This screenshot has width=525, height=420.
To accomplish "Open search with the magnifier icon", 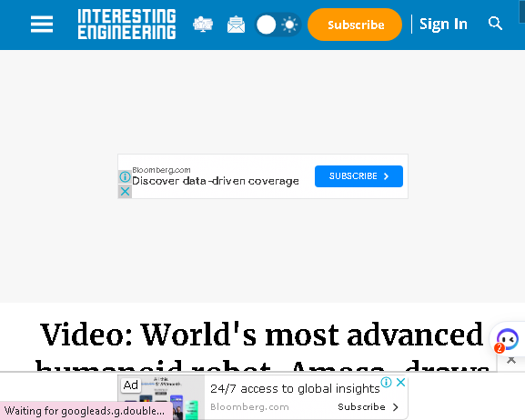I will [495, 24].
